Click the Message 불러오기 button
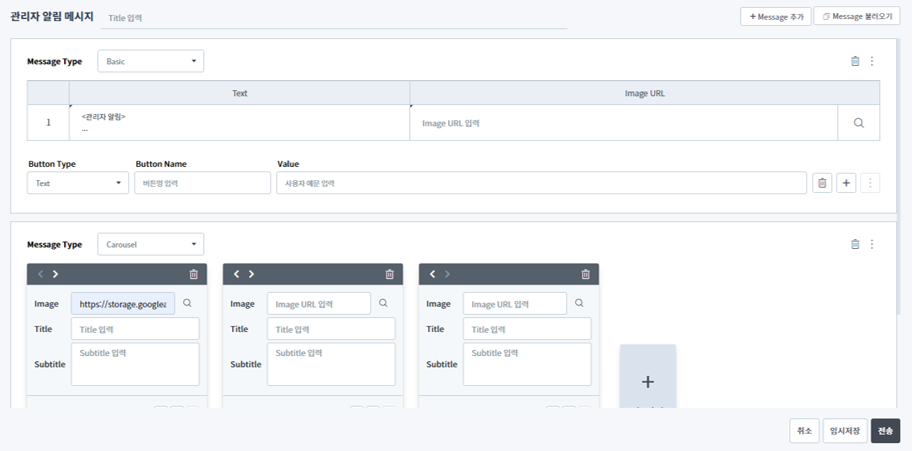 pos(857,17)
